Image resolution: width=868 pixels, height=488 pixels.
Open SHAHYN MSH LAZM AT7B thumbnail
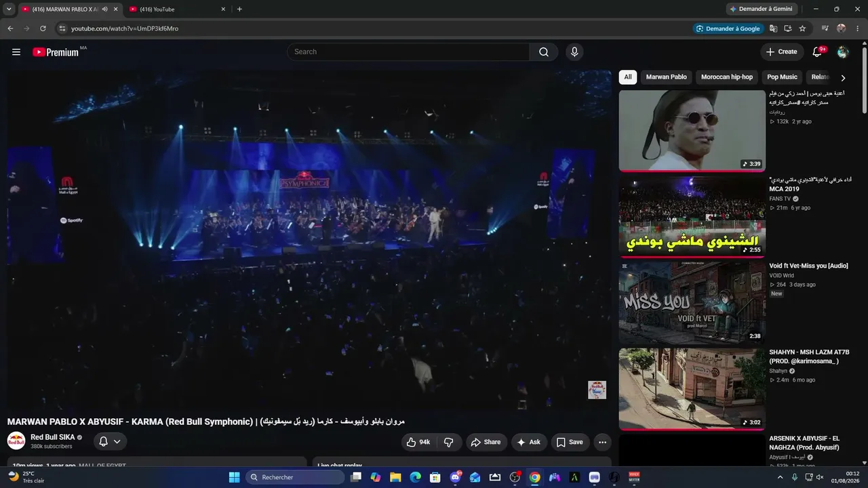pyautogui.click(x=692, y=389)
